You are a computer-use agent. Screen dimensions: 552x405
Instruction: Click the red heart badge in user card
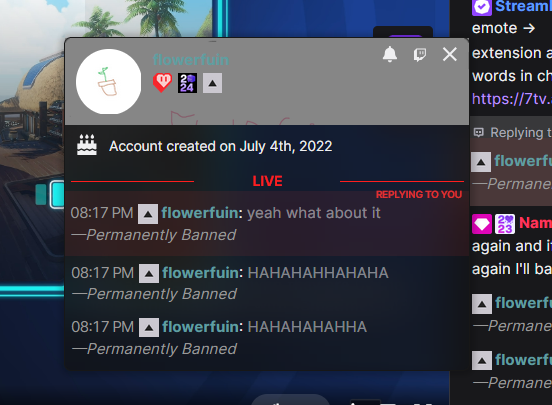tap(162, 83)
